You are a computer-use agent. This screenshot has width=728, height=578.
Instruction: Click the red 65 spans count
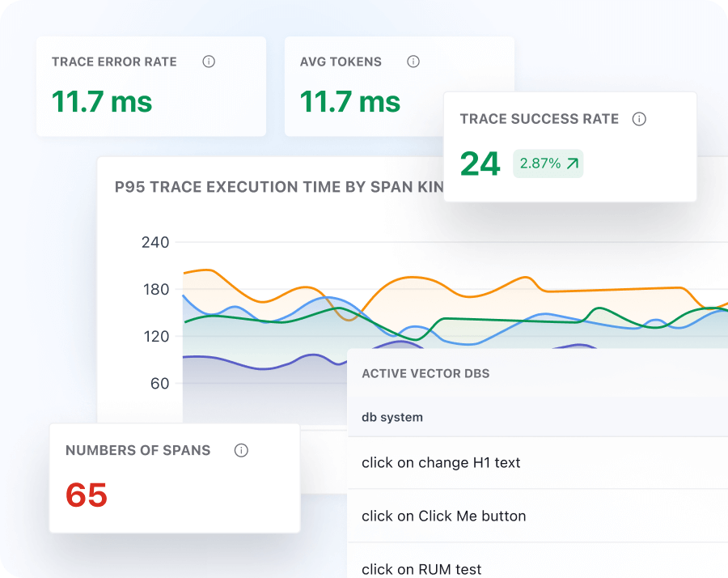coord(87,495)
